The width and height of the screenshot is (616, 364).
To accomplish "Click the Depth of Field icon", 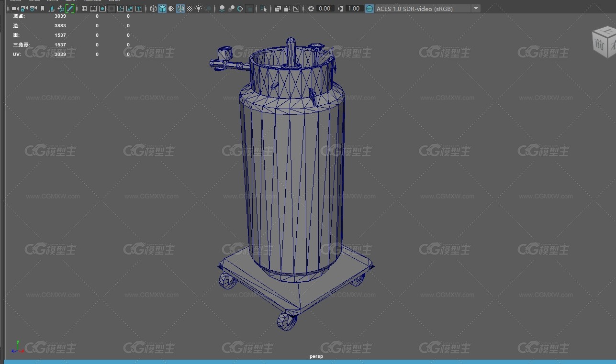I will (249, 9).
